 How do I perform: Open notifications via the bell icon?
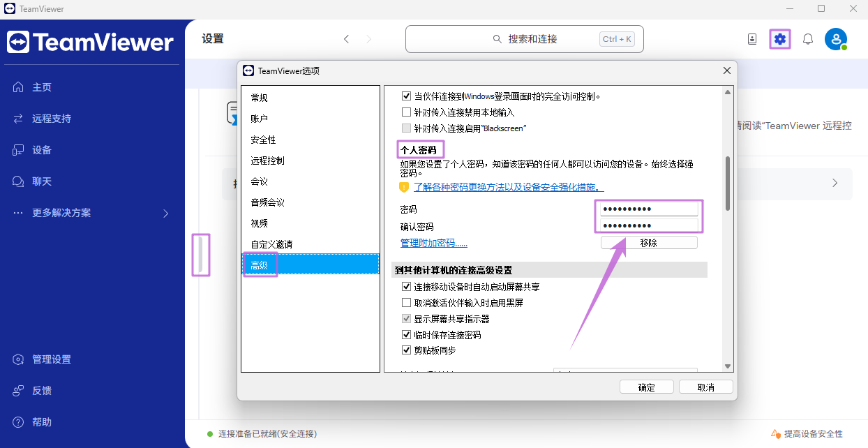[x=807, y=39]
